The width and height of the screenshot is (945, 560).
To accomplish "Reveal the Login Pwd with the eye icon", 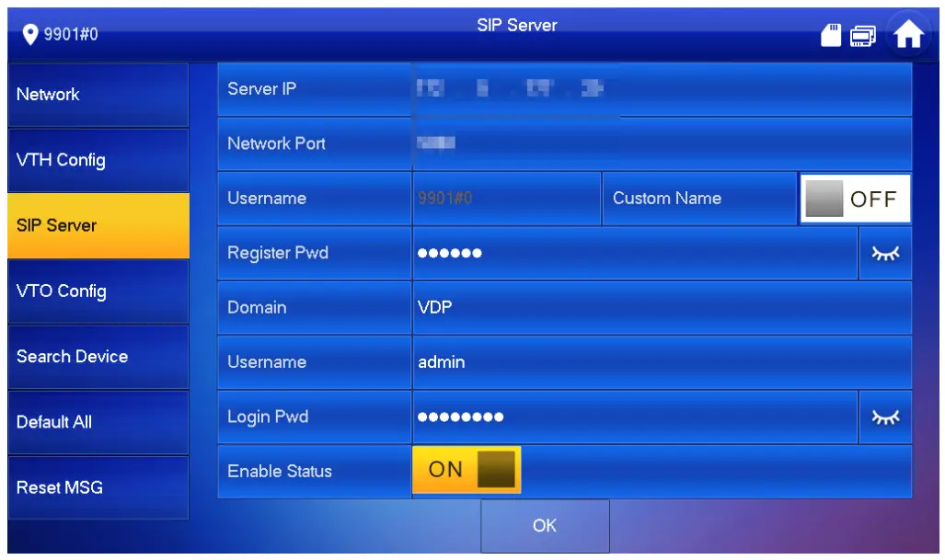I will tap(885, 417).
